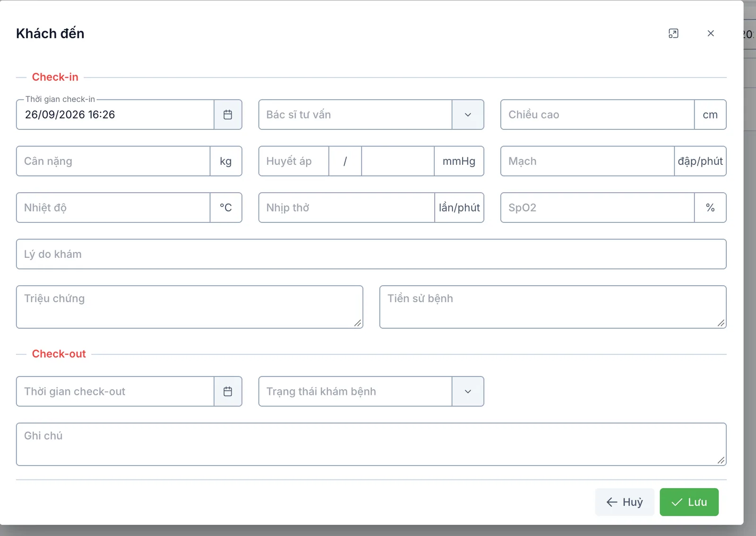
Task: Click the Huỷ cancel button
Action: [x=625, y=502]
